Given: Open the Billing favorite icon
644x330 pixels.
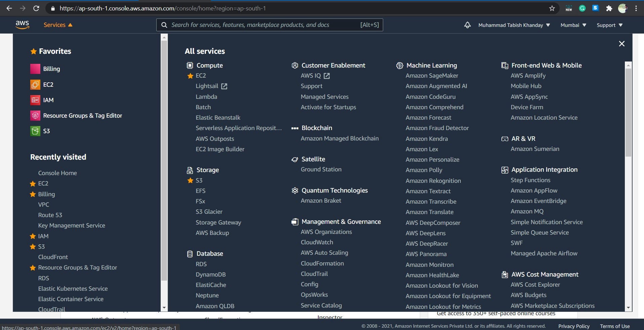Looking at the screenshot, I should 35,69.
